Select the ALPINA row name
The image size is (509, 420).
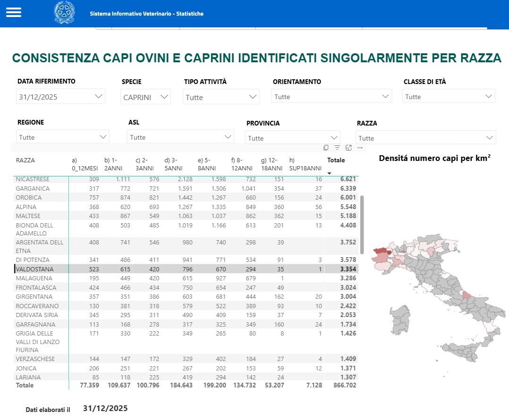pos(26,207)
